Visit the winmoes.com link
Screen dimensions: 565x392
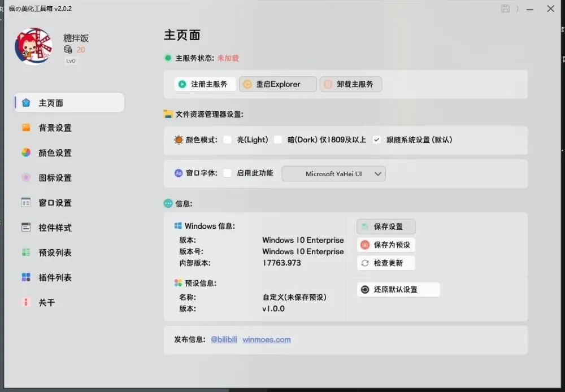(267, 339)
